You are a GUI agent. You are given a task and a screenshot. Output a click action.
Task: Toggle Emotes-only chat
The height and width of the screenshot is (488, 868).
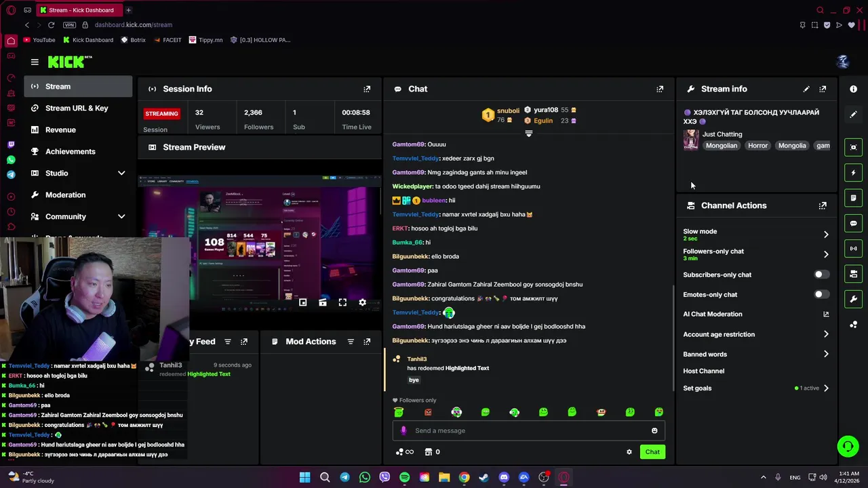[x=821, y=294]
